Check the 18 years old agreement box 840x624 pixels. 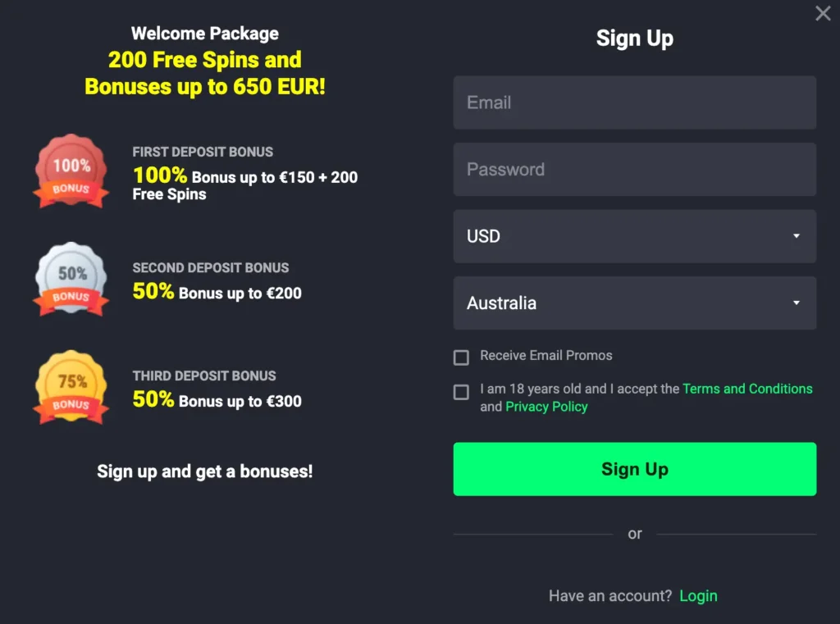click(461, 392)
